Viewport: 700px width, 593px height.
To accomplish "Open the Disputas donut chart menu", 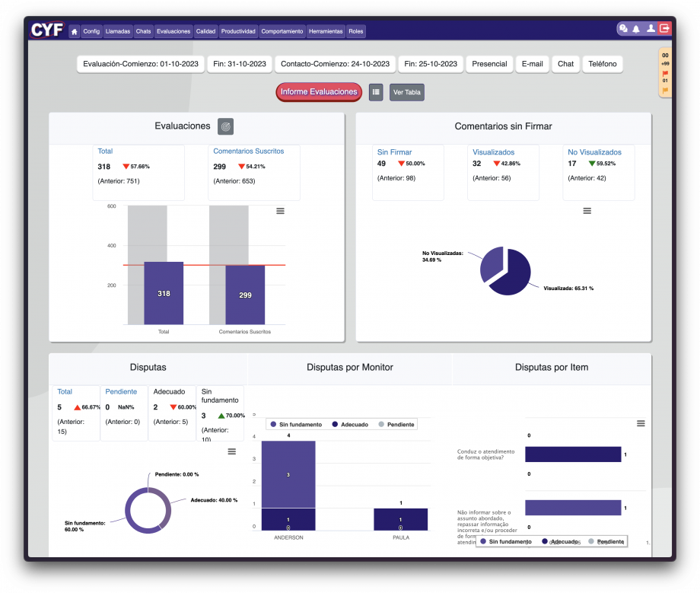I will tap(232, 451).
